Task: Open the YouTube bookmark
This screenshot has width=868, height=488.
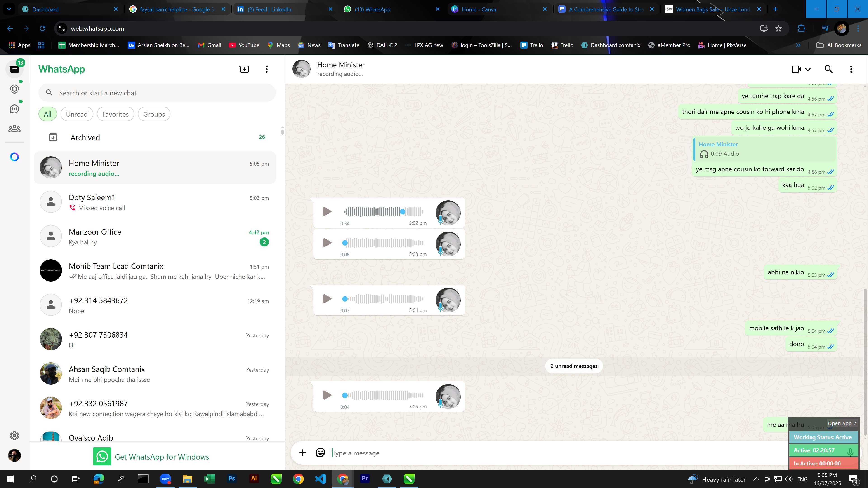Action: 244,45
